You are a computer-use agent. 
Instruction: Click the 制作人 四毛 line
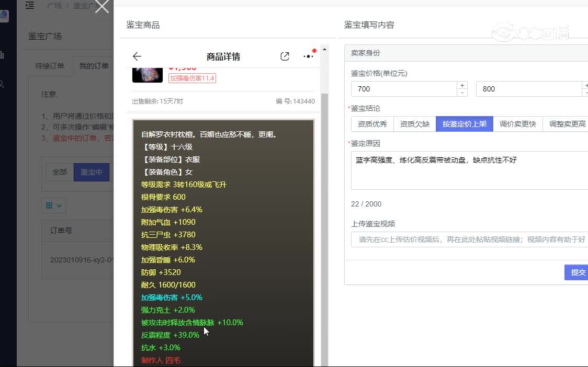pos(161,360)
